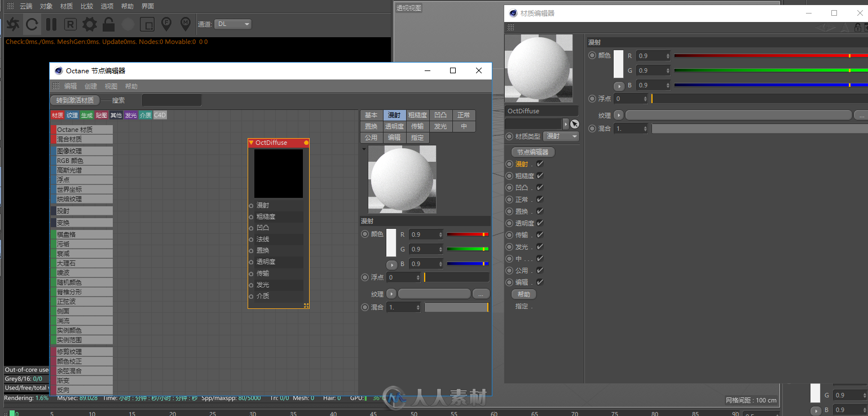Select the 图像纹理 node in the list

coord(82,151)
